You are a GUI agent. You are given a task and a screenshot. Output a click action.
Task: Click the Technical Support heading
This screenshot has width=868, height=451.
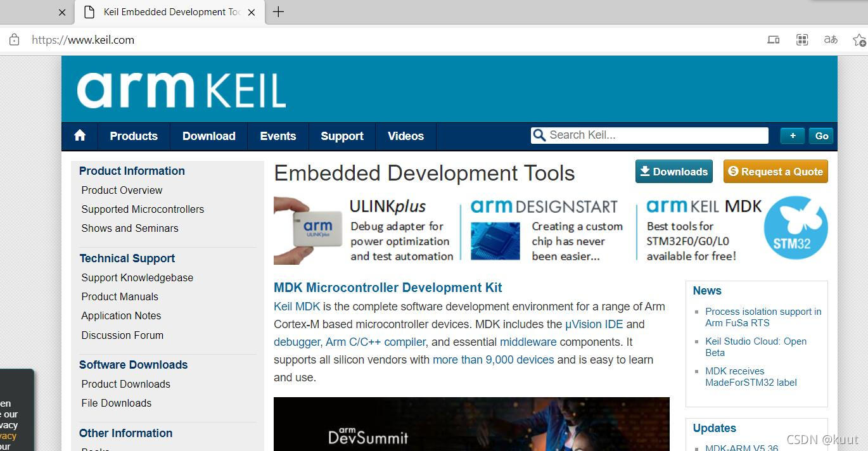pos(127,258)
